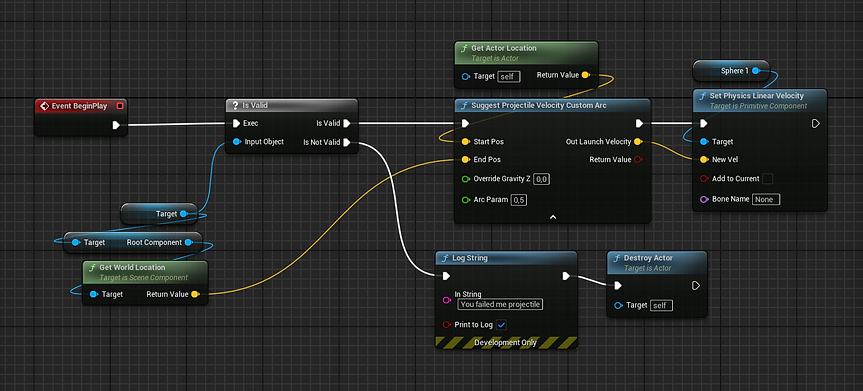Viewport: 863px width, 391px height.
Task: Collapse Suggest Projectile Velocity node advanced pins
Action: (553, 218)
